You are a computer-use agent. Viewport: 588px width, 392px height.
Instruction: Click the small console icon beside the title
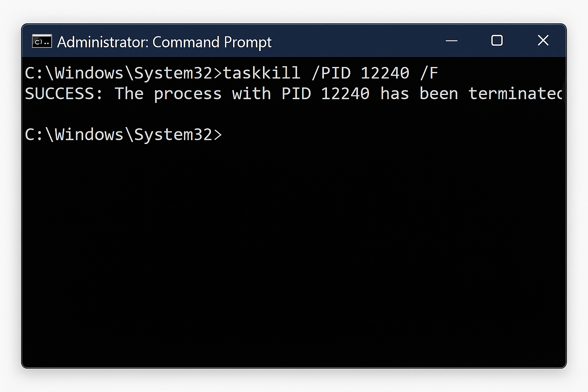(42, 41)
